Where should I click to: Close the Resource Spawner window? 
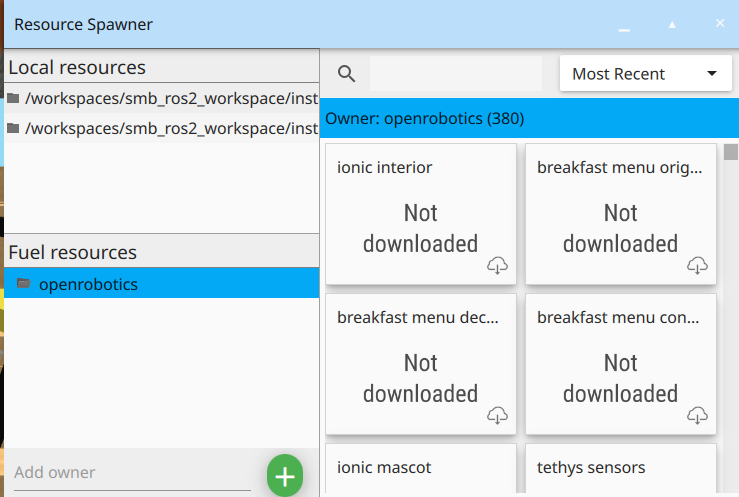tap(720, 23)
